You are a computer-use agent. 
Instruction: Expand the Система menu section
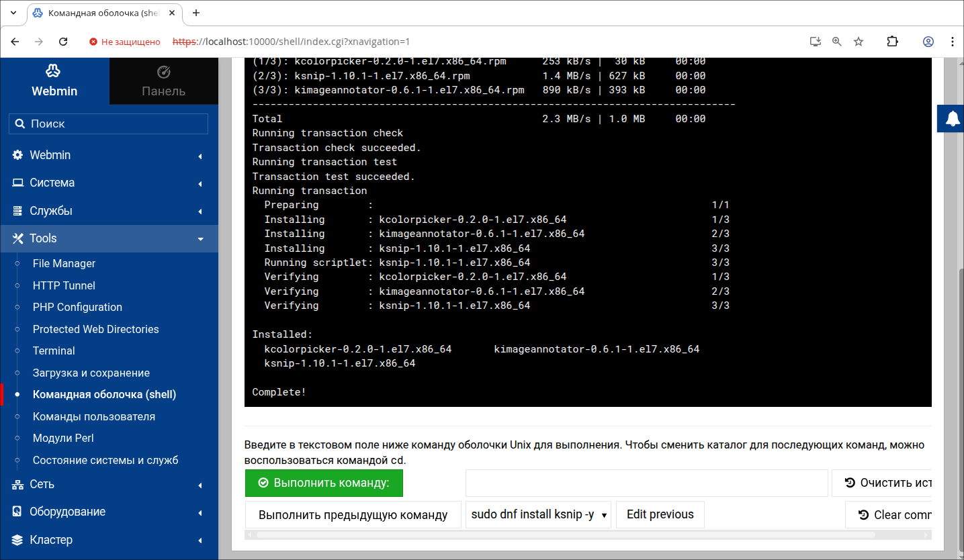click(109, 183)
